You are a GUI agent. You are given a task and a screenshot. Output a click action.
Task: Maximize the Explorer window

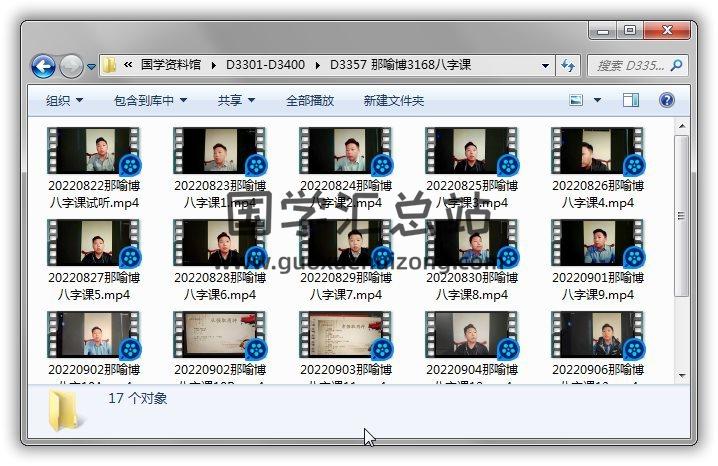630,31
